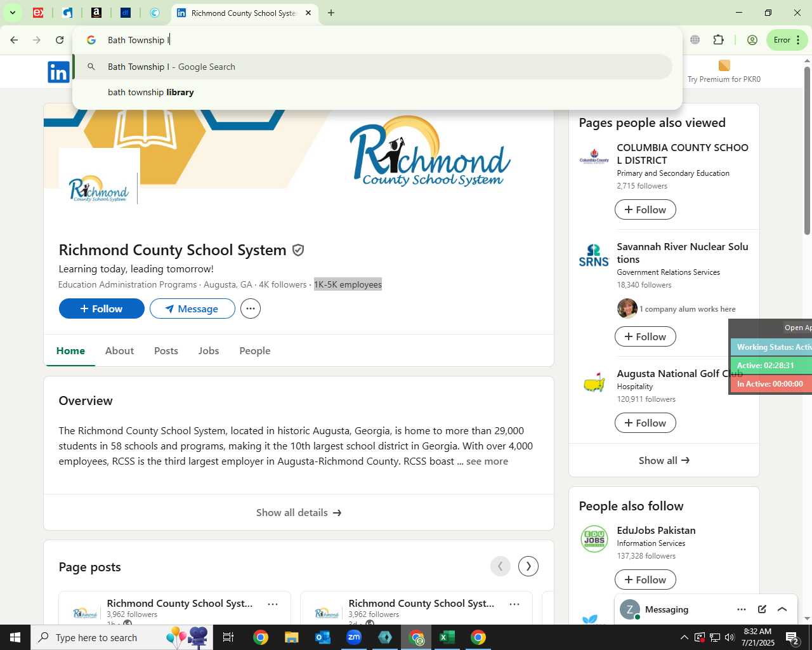Open 'Show all' pages people also viewed
Screen dimensions: 812x650
tap(664, 460)
